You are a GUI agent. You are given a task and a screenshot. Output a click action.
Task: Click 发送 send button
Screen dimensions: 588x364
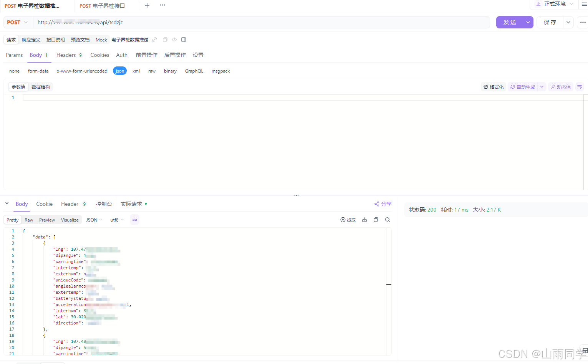point(510,22)
